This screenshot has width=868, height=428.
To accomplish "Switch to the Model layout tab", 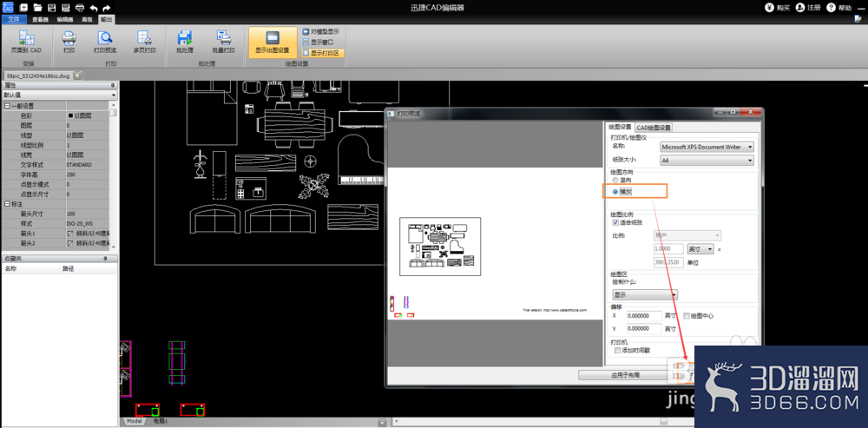I will point(134,421).
